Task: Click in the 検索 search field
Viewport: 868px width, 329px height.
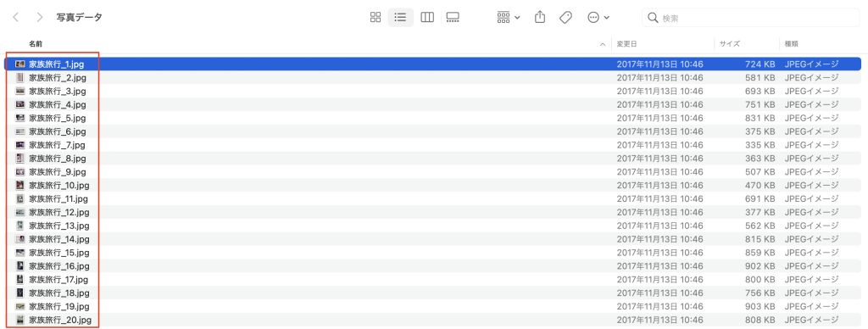Action: click(751, 18)
